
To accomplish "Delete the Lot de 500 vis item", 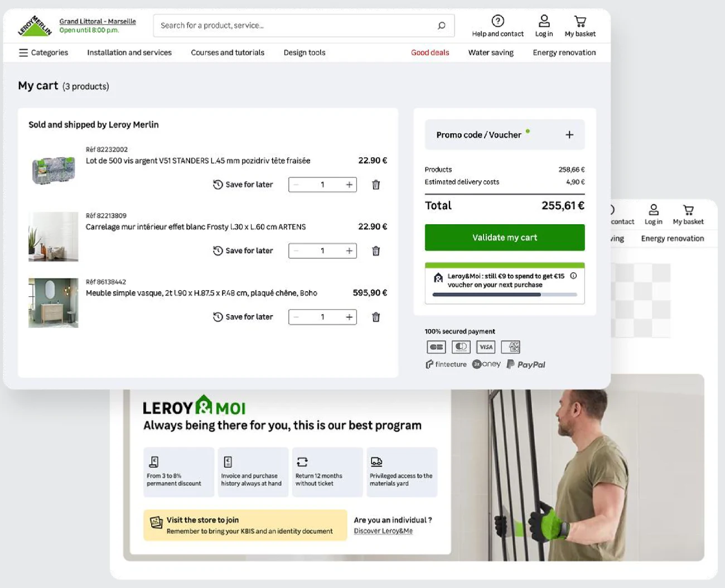I will 376,185.
